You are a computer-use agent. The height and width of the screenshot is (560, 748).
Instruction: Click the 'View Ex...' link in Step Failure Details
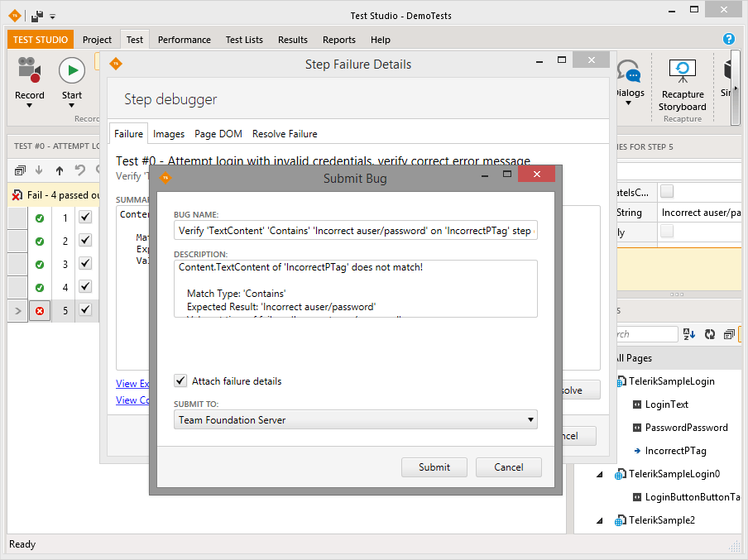pos(132,384)
